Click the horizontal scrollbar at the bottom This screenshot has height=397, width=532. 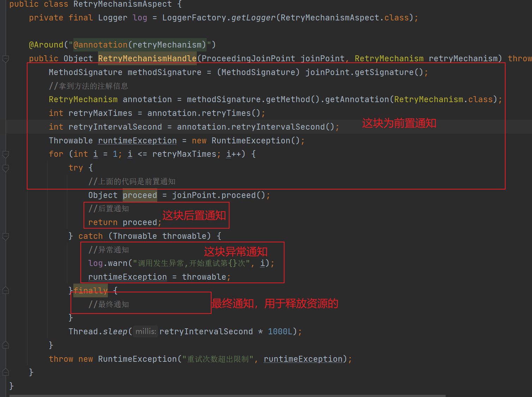pyautogui.click(x=227, y=396)
